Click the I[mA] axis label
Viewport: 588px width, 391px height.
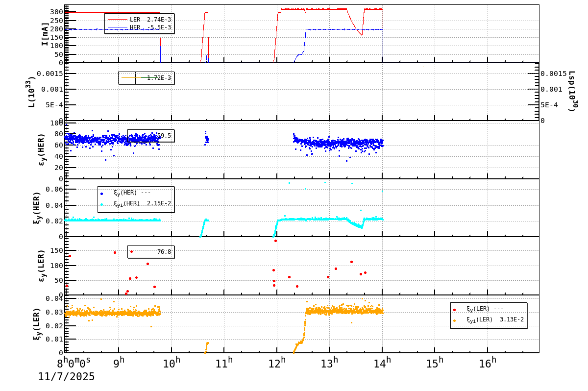tap(46, 34)
